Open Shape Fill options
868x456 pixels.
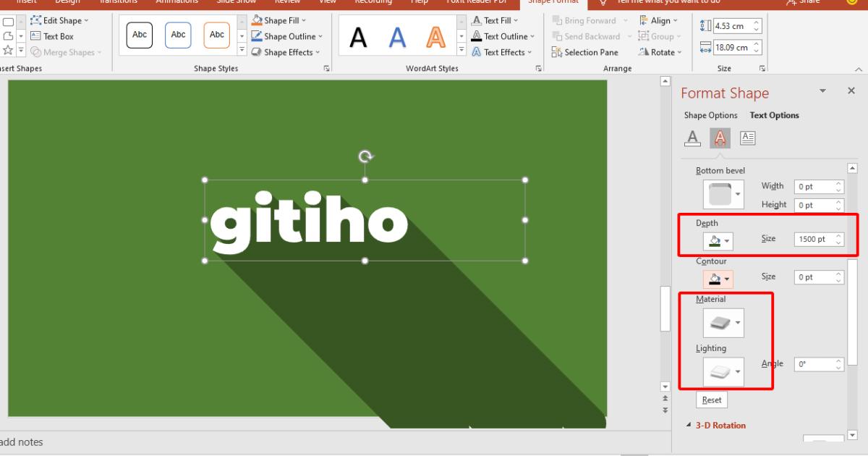[x=279, y=20]
